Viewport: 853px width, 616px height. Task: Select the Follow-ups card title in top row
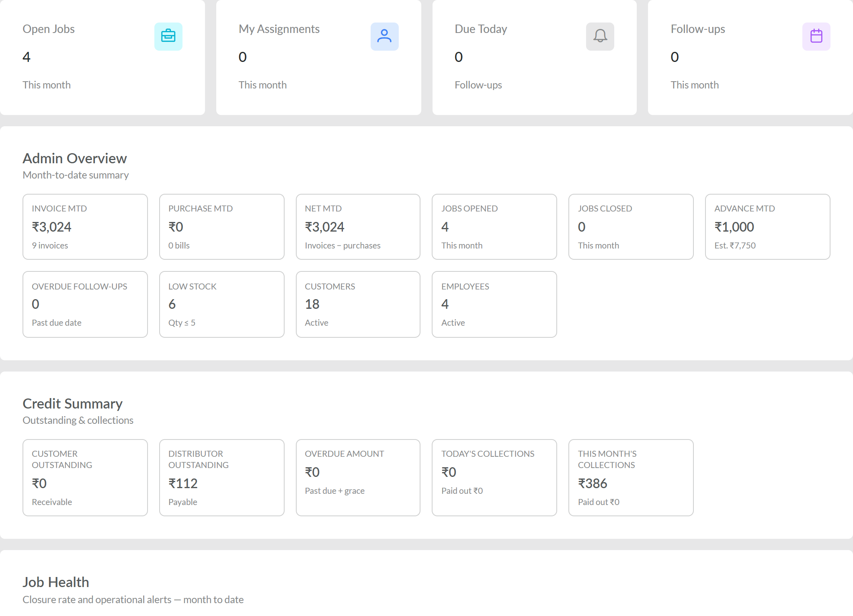coord(698,29)
